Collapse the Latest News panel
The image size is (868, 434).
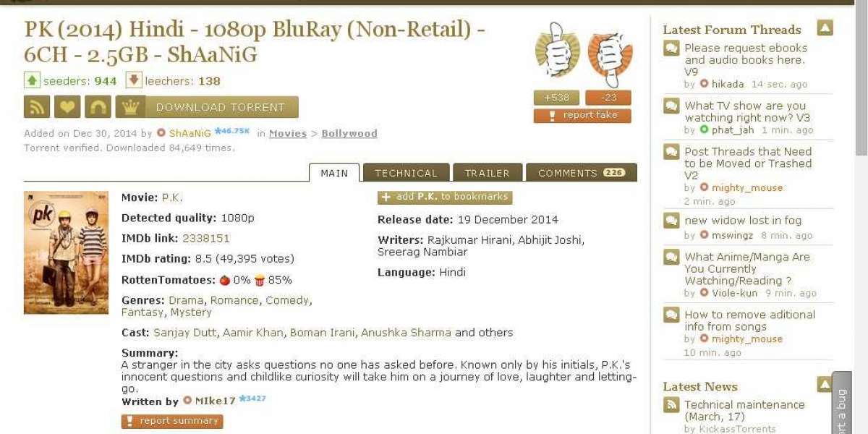pos(825,385)
